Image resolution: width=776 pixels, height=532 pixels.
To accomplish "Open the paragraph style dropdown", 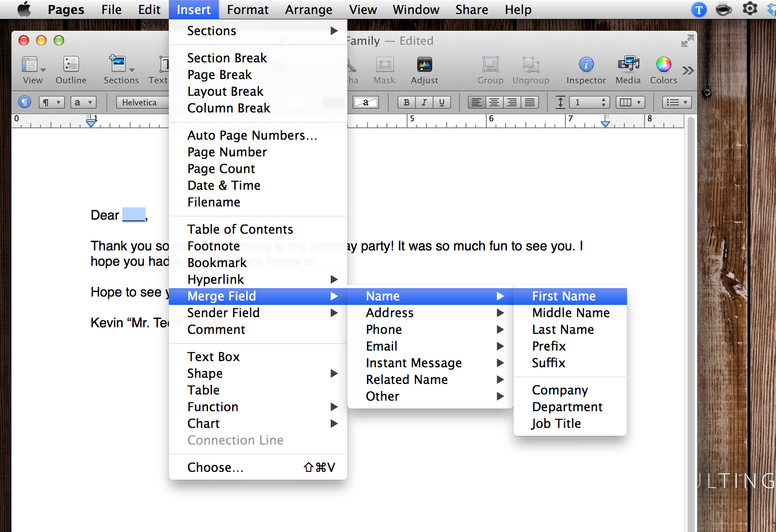I will (x=52, y=102).
